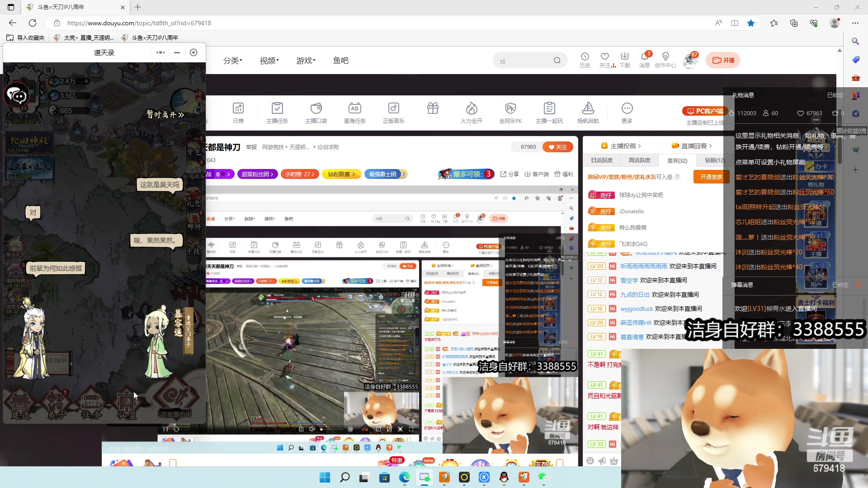This screenshot has height=488, width=868.
Task: Switch to 日活跃度 tab
Action: pyautogui.click(x=602, y=160)
